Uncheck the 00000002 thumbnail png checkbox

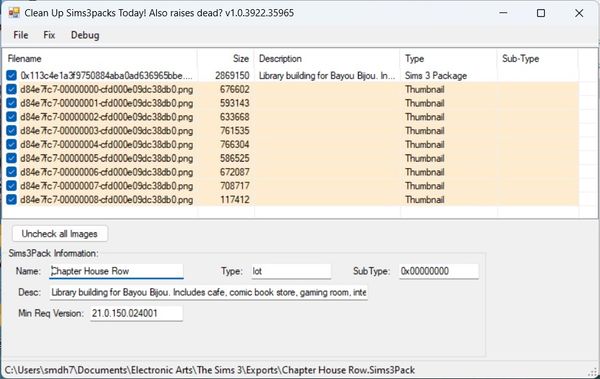point(11,117)
